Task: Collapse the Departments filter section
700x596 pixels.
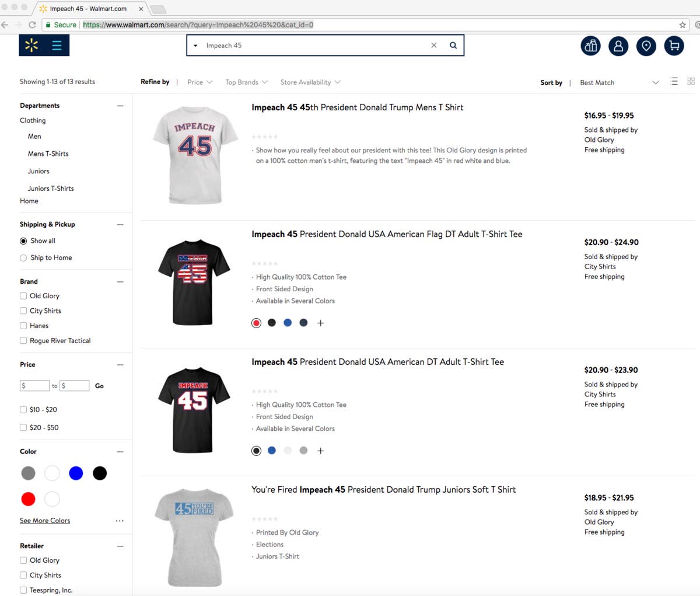Action: [x=120, y=106]
